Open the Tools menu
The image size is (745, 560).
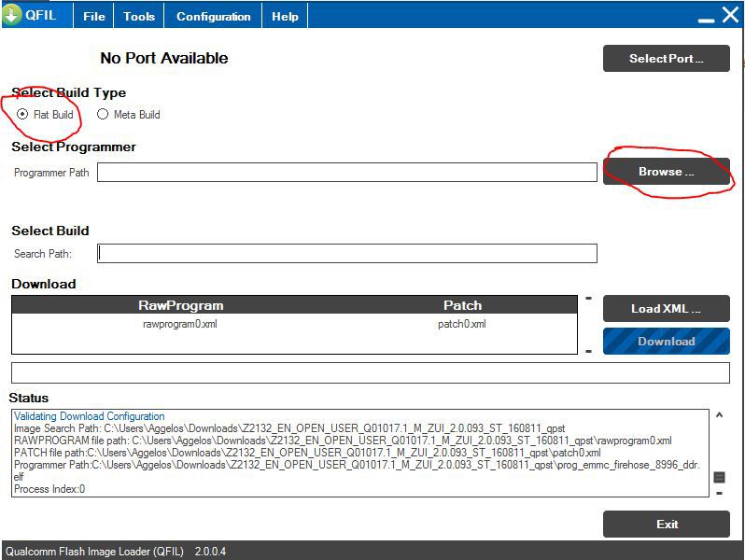point(139,16)
